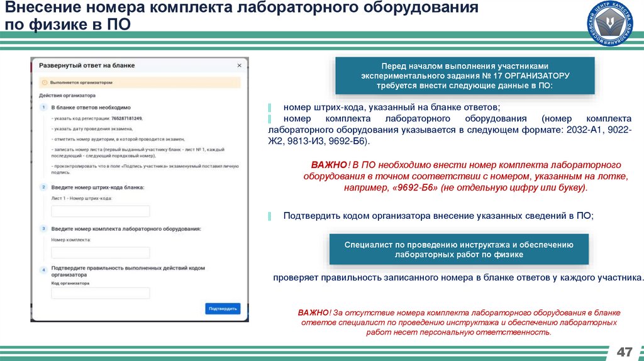Click the warning icon beside 'Выполняется организатором'

[x=45, y=82]
